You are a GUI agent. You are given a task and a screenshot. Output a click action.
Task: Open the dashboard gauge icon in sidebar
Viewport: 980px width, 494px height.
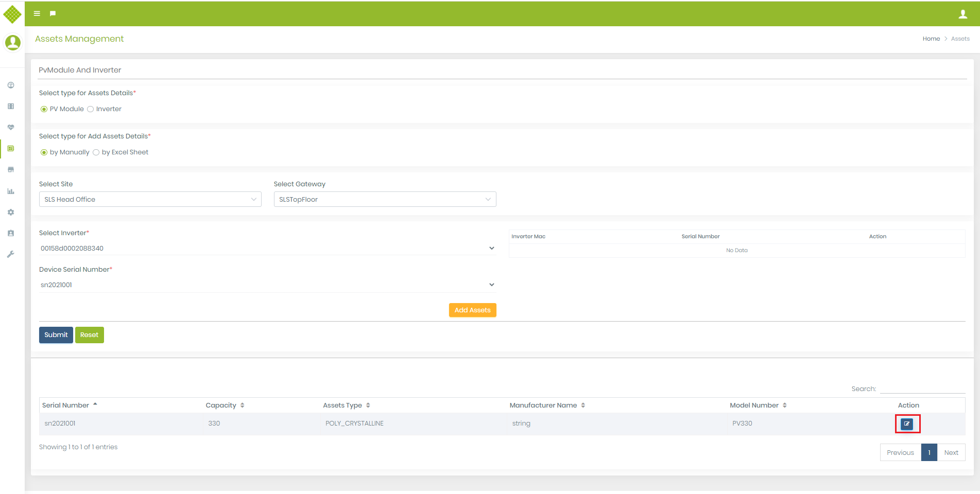coord(11,85)
